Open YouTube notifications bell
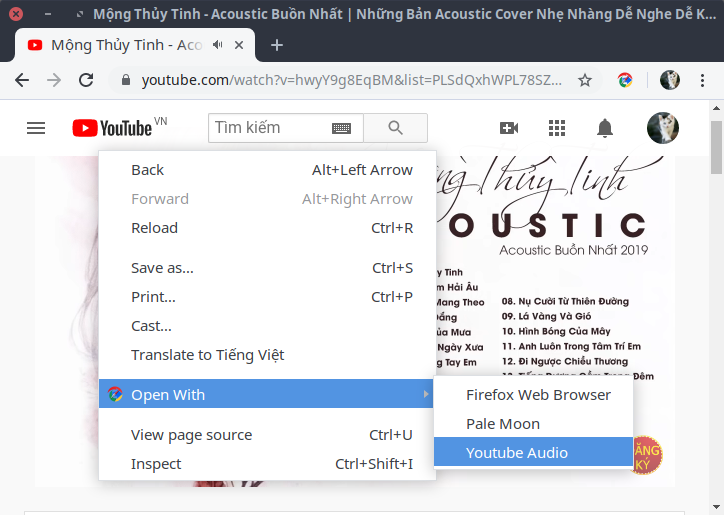Screen dimensions: 724x515 (605, 128)
